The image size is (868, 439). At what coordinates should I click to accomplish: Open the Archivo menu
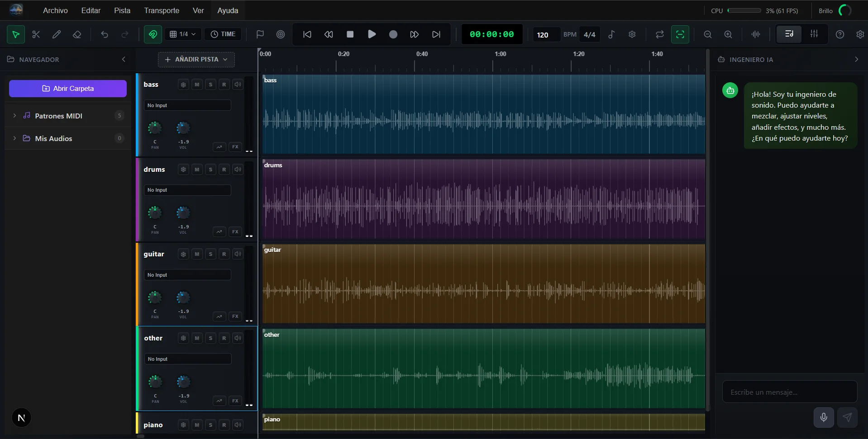point(55,10)
